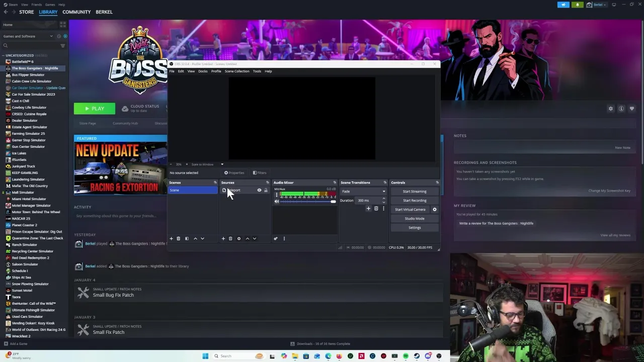Open Write a review link
Viewport: 644px width, 362px height.
pos(496,223)
